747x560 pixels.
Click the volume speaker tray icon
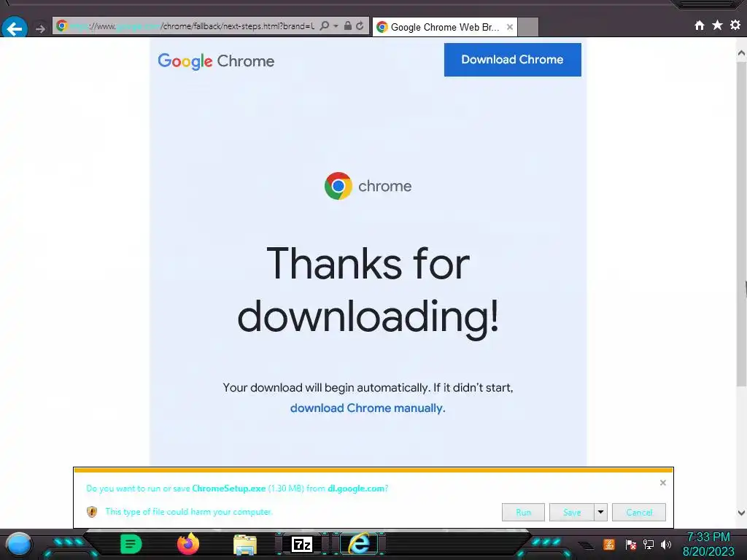click(x=666, y=544)
